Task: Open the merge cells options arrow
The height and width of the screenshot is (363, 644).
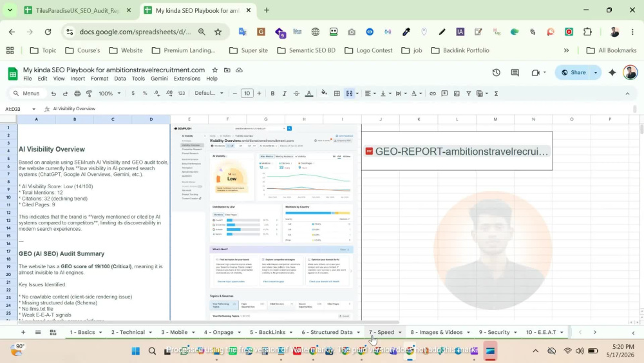Action: pos(357,93)
